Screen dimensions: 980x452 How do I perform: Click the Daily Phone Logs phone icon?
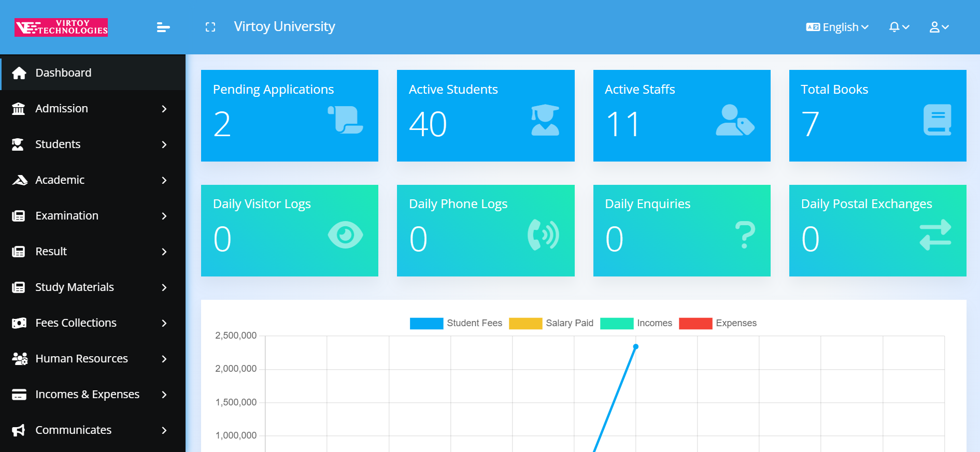pos(543,235)
